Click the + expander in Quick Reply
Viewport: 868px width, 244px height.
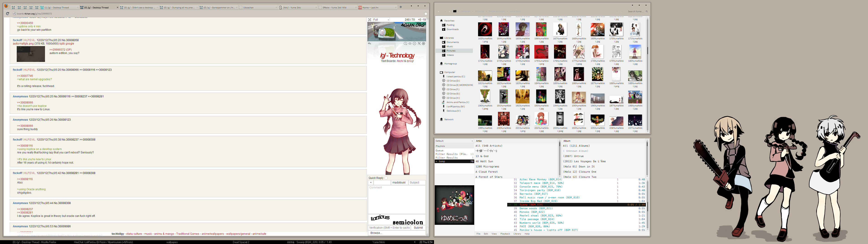coord(371,182)
